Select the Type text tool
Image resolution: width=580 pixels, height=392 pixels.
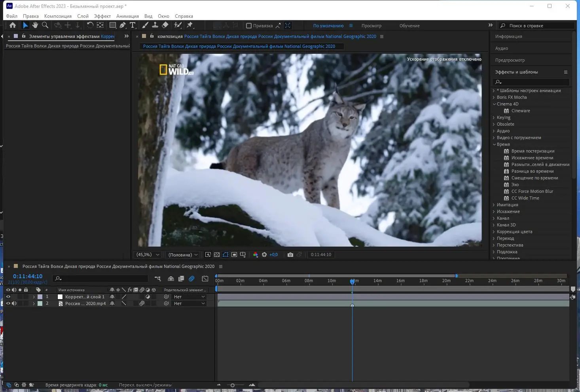coord(133,25)
